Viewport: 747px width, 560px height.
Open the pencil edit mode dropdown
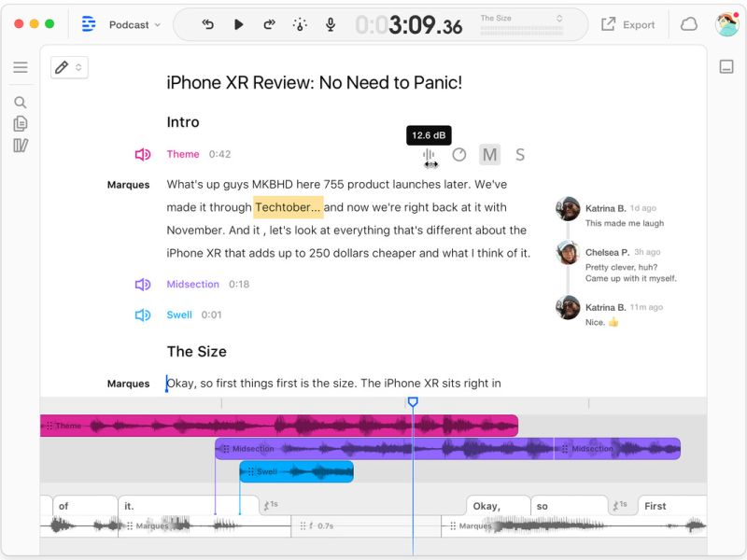click(x=69, y=67)
